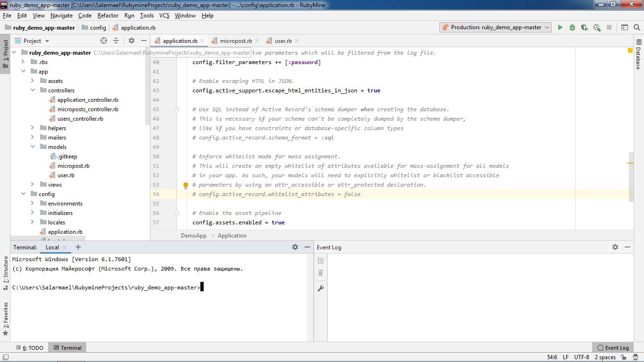Click Event Log wrench settings icon

pyautogui.click(x=321, y=288)
